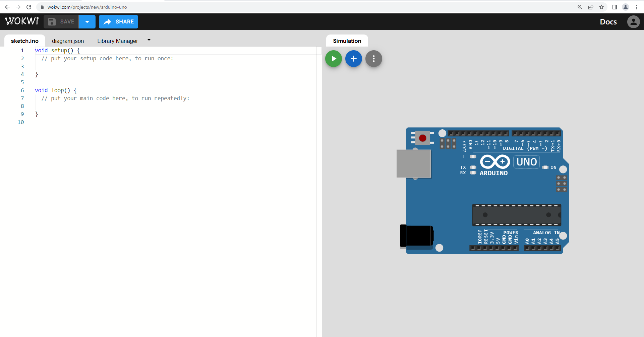Bookmark this page with star icon
The image size is (644, 337).
pos(601,7)
